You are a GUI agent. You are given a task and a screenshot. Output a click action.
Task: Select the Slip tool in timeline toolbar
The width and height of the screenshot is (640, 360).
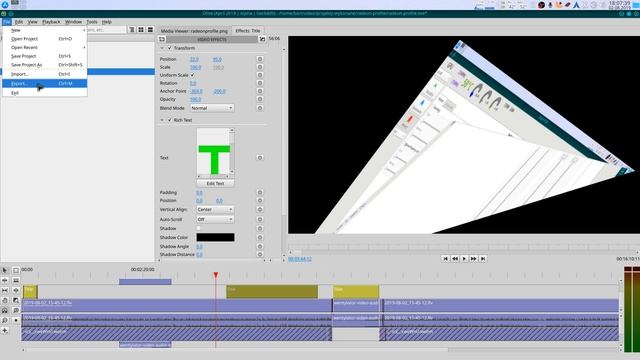[4, 290]
